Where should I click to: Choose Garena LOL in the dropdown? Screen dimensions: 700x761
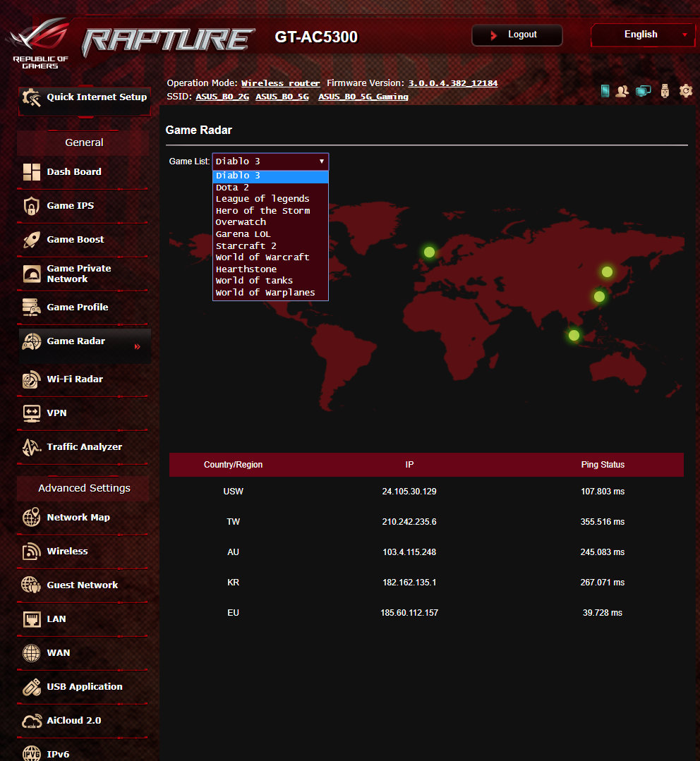[x=270, y=234]
